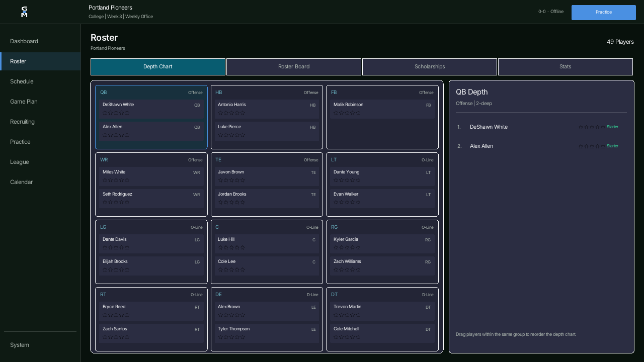Image resolution: width=644 pixels, height=362 pixels.
Task: Select the QB position group header
Action: (151, 93)
